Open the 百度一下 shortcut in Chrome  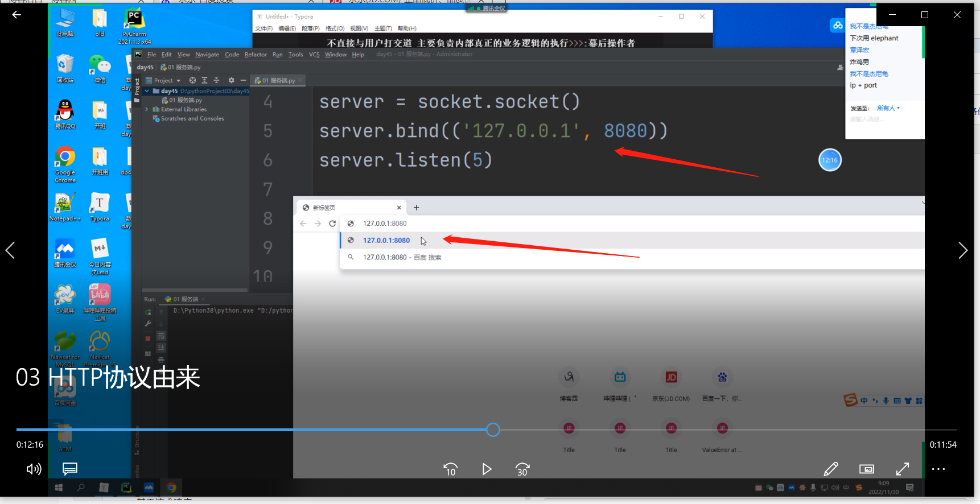(722, 385)
